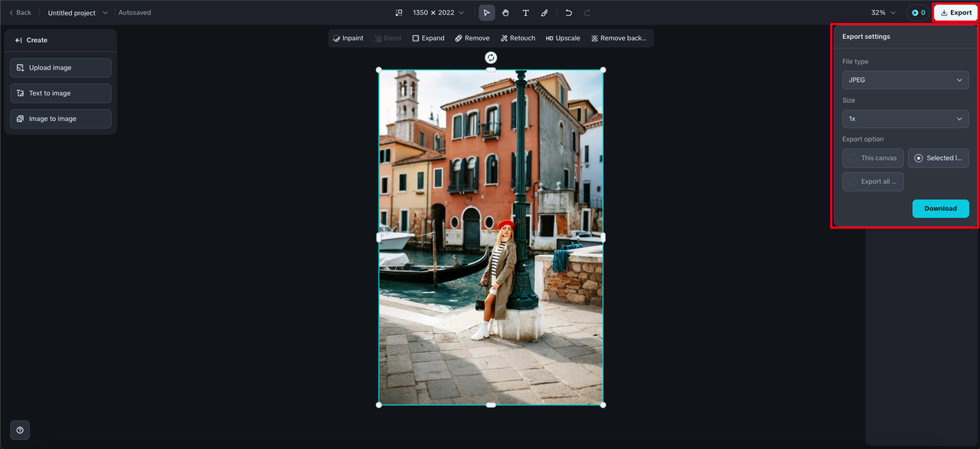
Task: Click the Venice photo on canvas
Action: click(x=491, y=237)
